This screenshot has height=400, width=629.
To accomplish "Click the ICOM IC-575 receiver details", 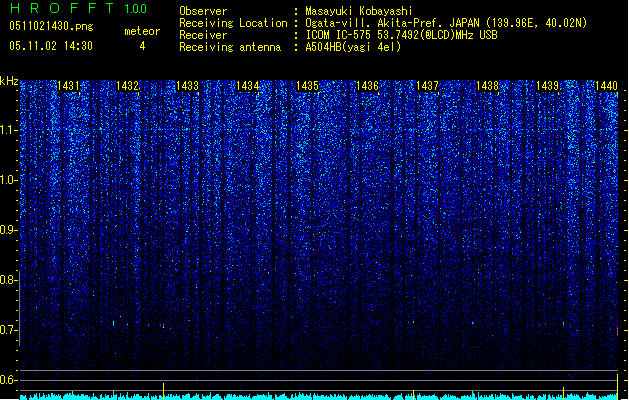I will coord(401,35).
